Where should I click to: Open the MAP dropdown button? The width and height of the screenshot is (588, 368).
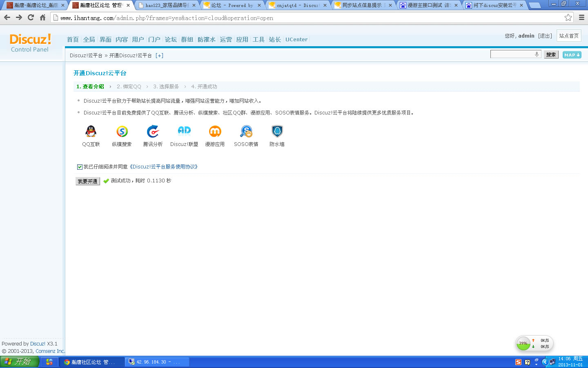click(x=572, y=55)
